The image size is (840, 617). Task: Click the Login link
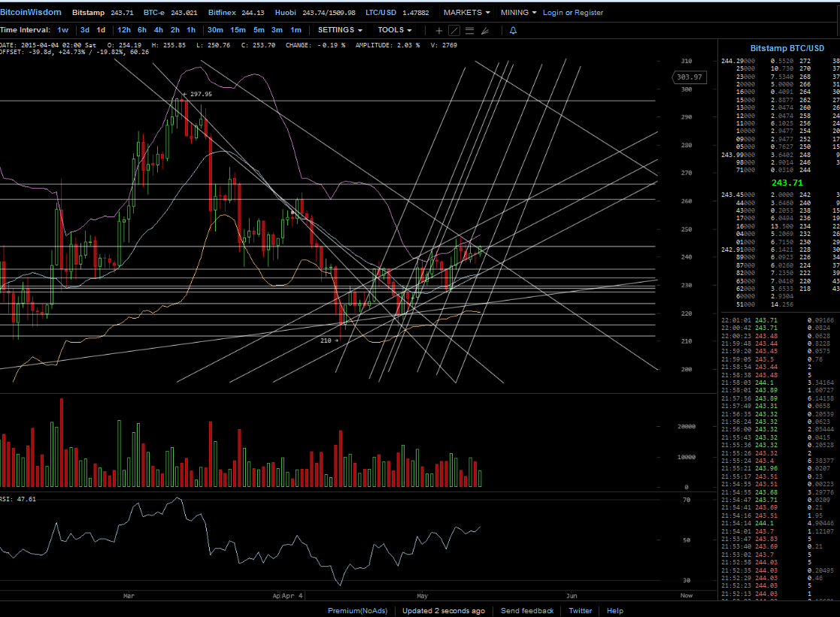point(553,12)
